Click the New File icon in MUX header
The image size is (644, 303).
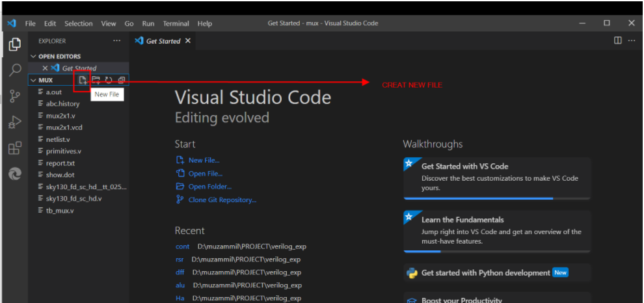(x=83, y=80)
